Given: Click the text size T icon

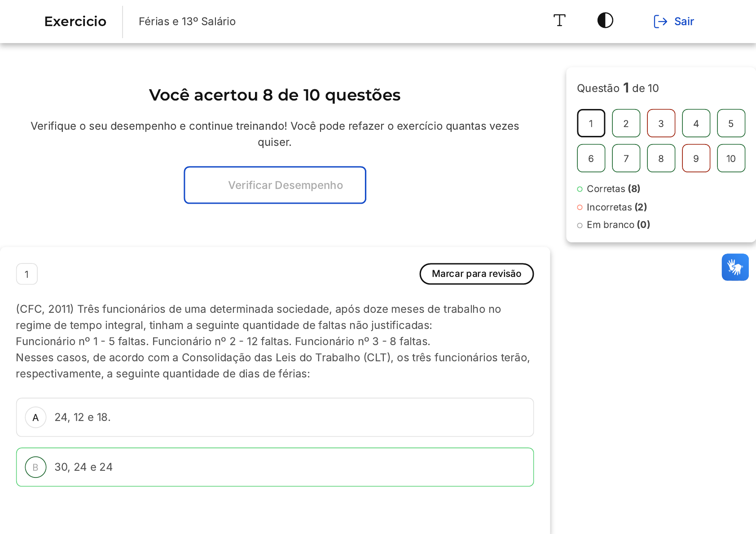Looking at the screenshot, I should tap(559, 21).
